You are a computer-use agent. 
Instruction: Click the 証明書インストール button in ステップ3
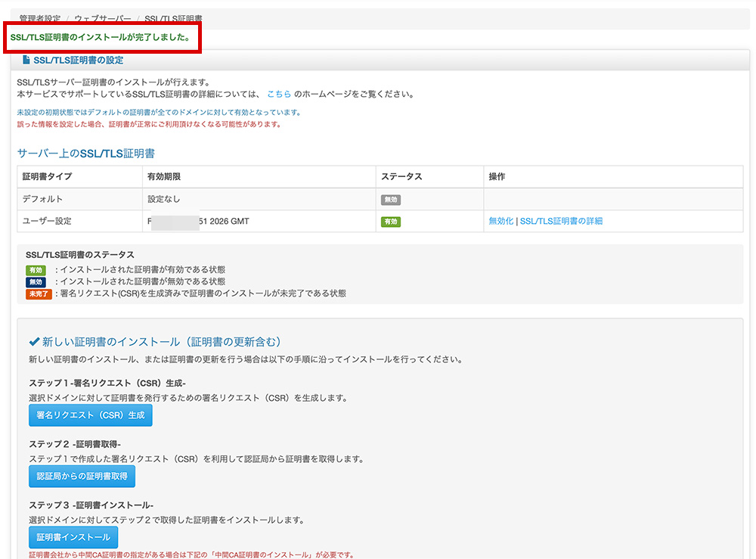[x=73, y=537]
